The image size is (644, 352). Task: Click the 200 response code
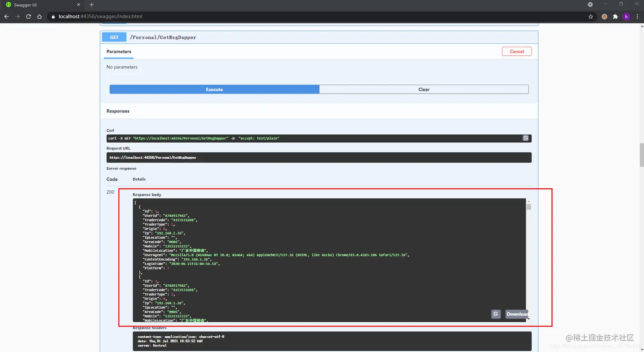(110, 192)
